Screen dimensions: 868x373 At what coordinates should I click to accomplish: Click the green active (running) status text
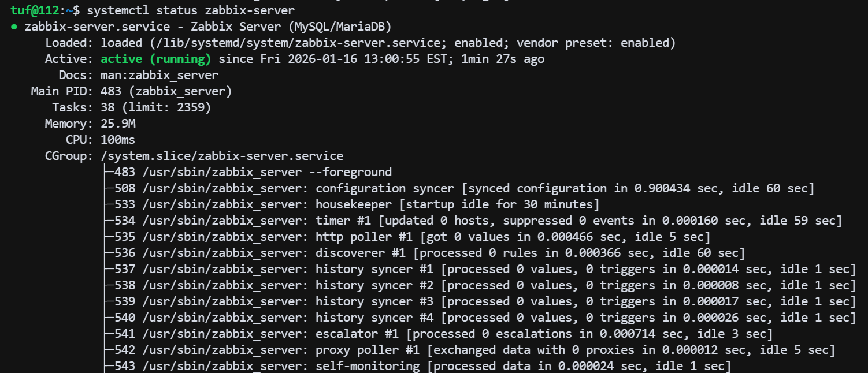[156, 59]
